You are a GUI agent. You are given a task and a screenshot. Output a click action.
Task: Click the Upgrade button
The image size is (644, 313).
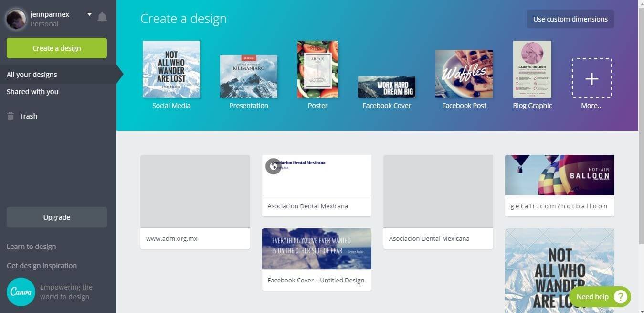[x=57, y=217]
